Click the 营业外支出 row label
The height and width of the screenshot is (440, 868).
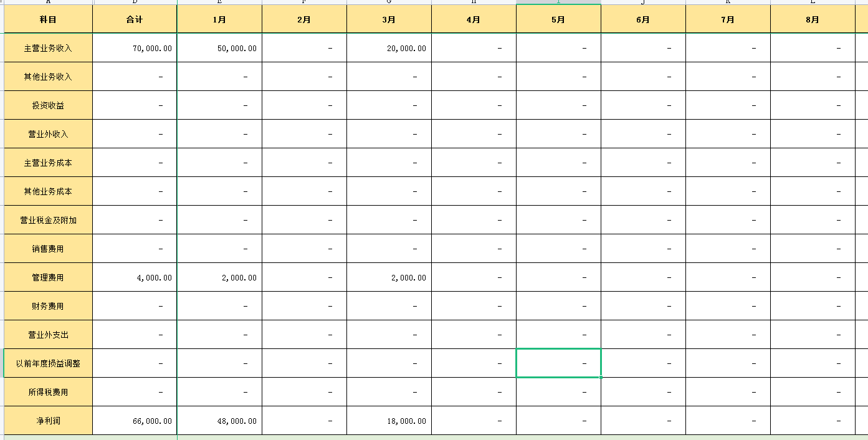click(x=48, y=335)
